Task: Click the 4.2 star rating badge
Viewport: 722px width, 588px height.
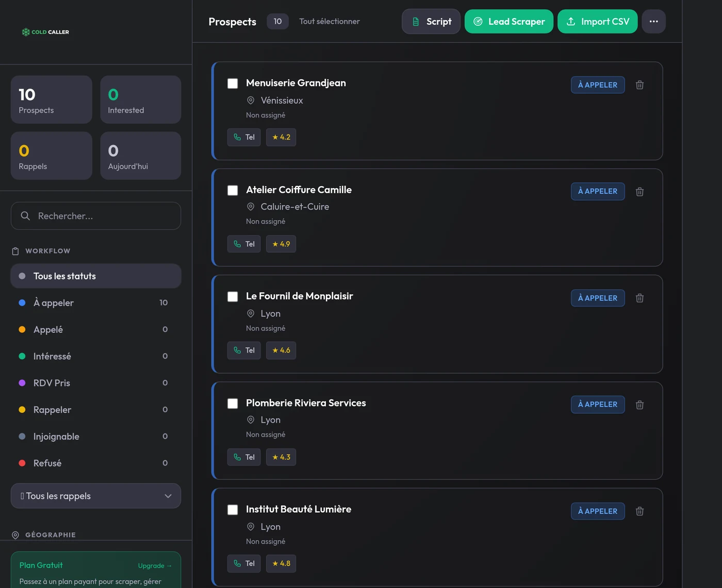Action: point(281,137)
